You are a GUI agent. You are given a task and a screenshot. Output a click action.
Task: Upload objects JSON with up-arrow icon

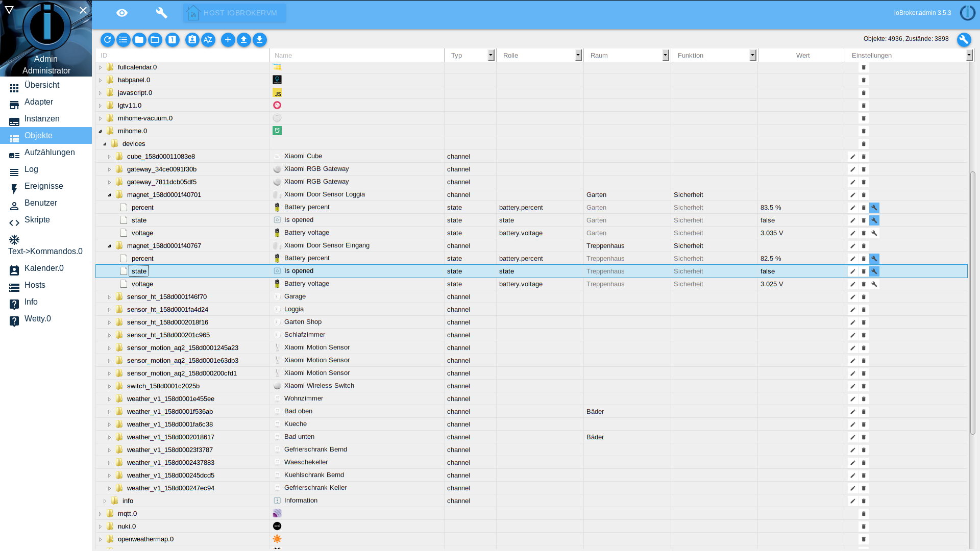243,40
